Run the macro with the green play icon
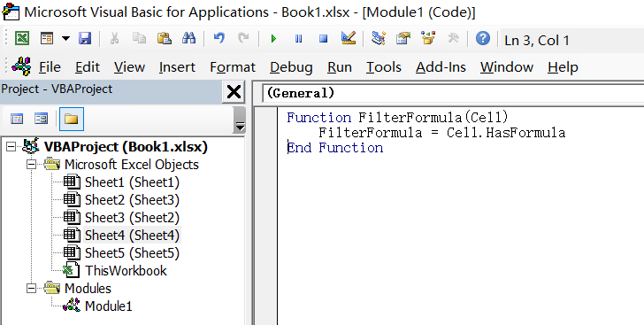Image resolution: width=644 pixels, height=325 pixels. (273, 39)
